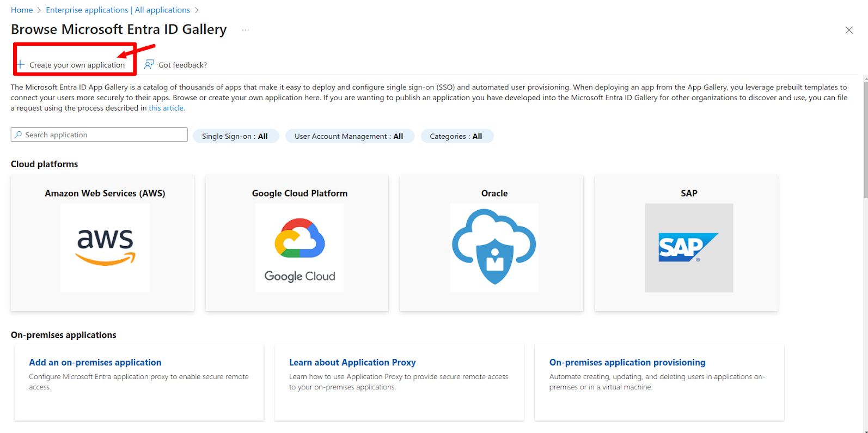Expand the User Account Management filter
This screenshot has height=433, width=868.
[349, 136]
